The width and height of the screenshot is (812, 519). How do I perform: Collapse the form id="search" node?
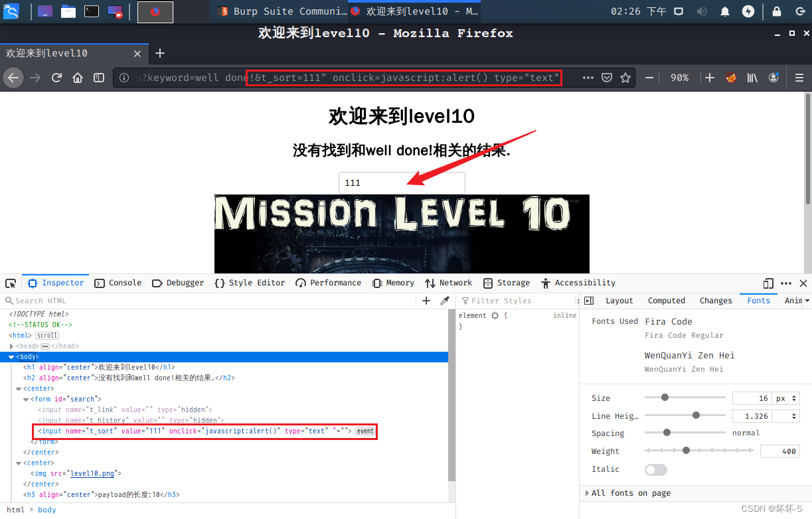pos(26,400)
